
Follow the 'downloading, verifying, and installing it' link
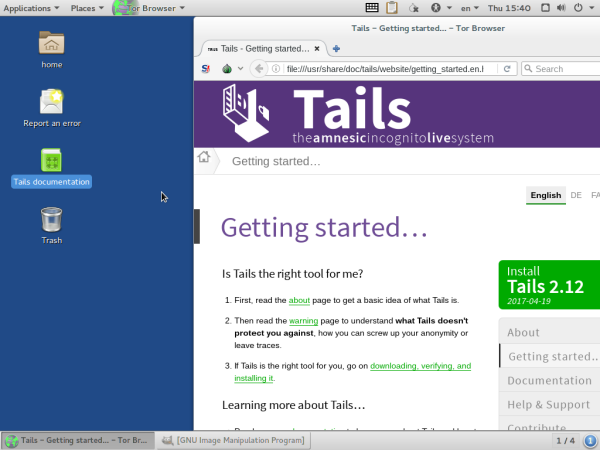420,367
